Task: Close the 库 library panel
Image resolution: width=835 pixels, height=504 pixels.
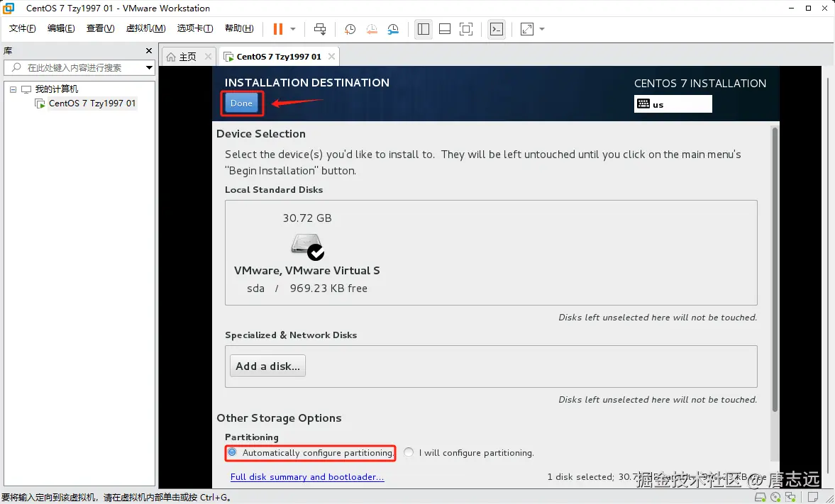Action: [x=148, y=50]
